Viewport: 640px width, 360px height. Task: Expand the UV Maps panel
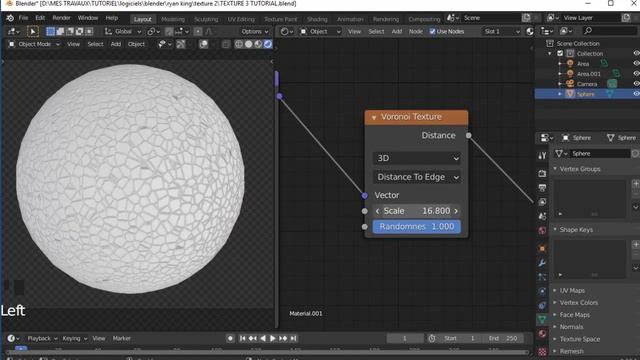(555, 290)
